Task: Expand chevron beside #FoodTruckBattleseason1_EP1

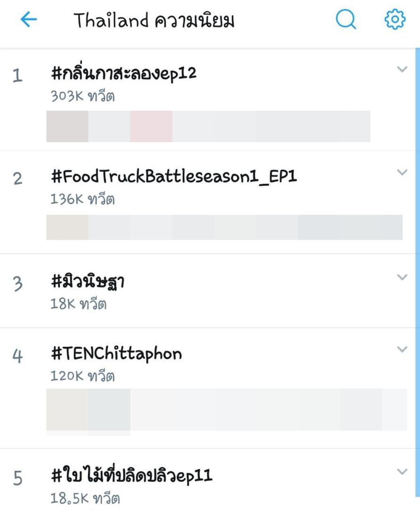Action: pos(402,172)
